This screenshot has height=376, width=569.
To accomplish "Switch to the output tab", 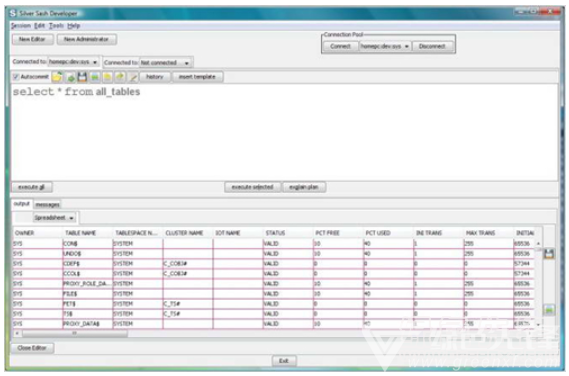I will (x=22, y=204).
